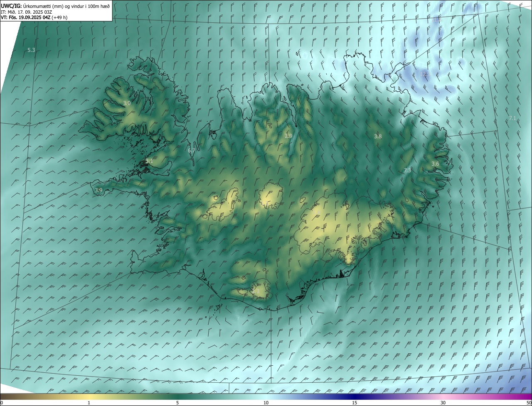Click the 0 tick on the color scale
The image size is (532, 406).
2,403
